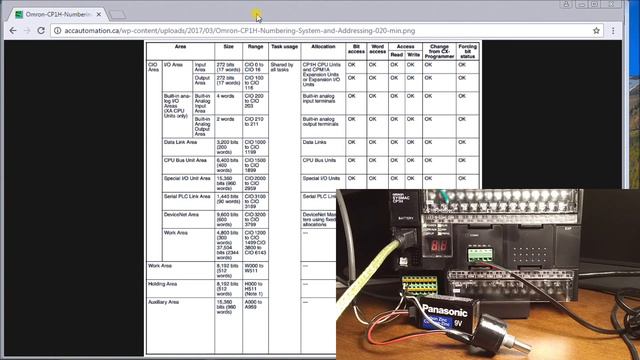Click the 'Change from CX-Programmer' header
Viewport: 640px width, 360px height.
440,51
